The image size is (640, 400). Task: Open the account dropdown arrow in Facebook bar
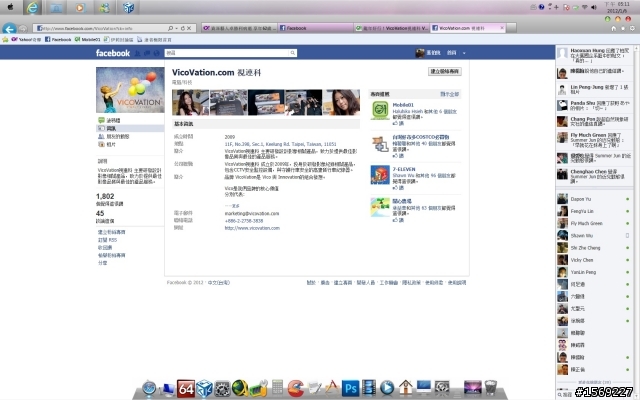coord(464,53)
